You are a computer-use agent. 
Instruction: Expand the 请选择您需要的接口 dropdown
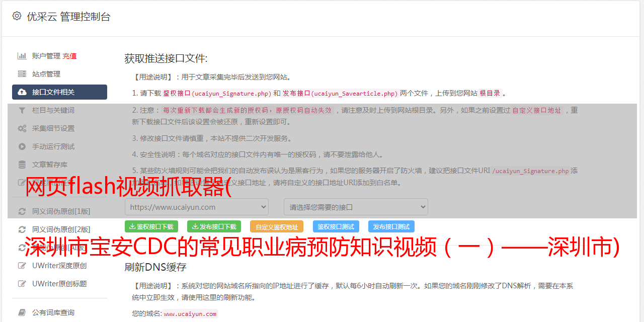356,207
